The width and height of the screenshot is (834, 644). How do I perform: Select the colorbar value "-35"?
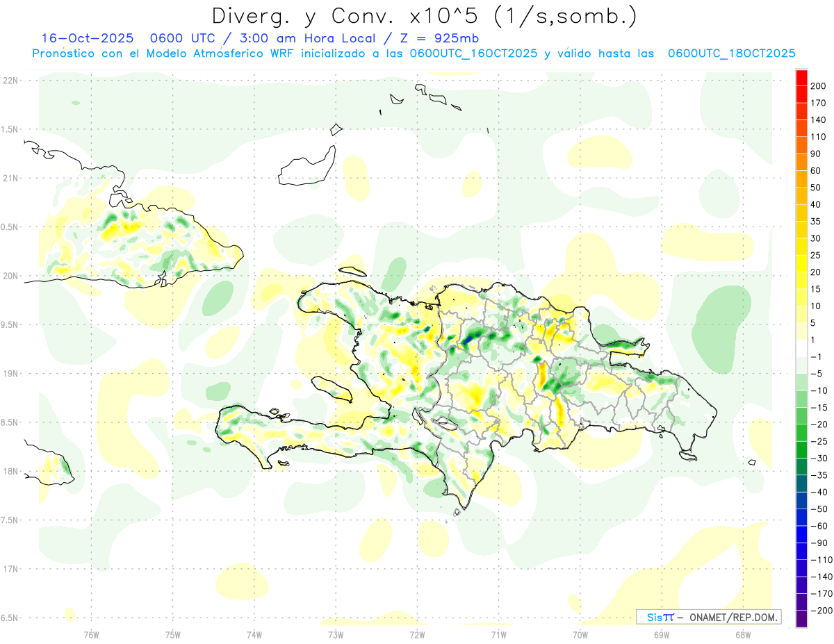[819, 476]
